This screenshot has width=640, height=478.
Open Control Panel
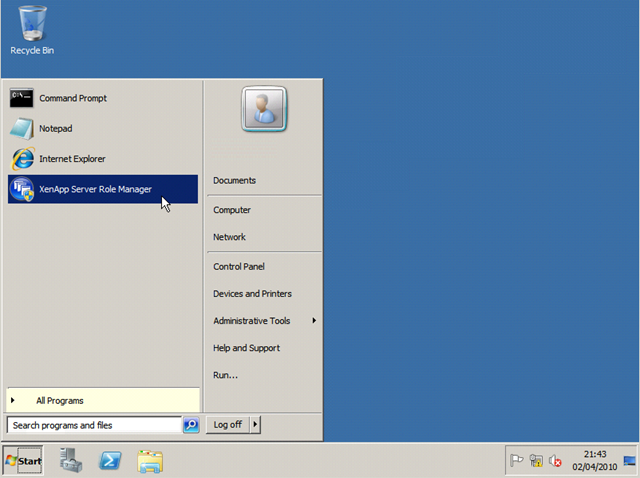[239, 267]
